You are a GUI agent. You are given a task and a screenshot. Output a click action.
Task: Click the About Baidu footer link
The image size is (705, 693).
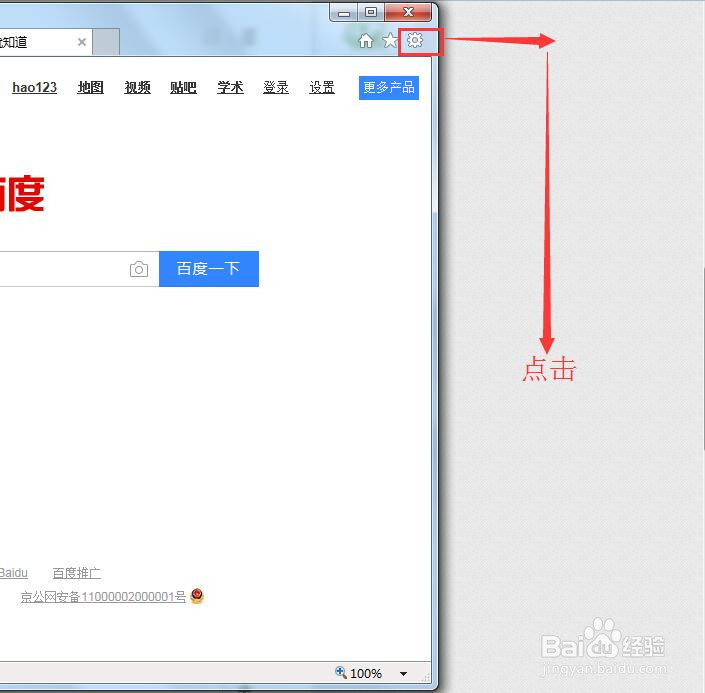[x=13, y=573]
